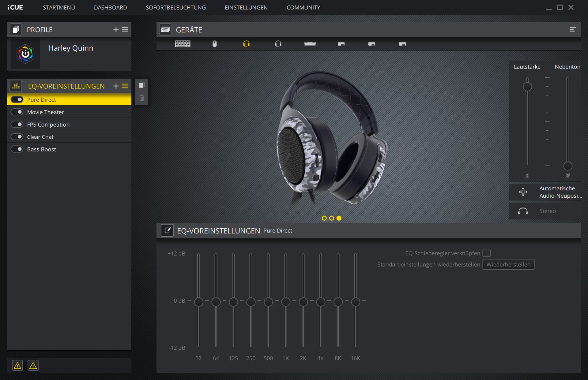Click the 64 Hz EQ slider knob

pyautogui.click(x=216, y=302)
